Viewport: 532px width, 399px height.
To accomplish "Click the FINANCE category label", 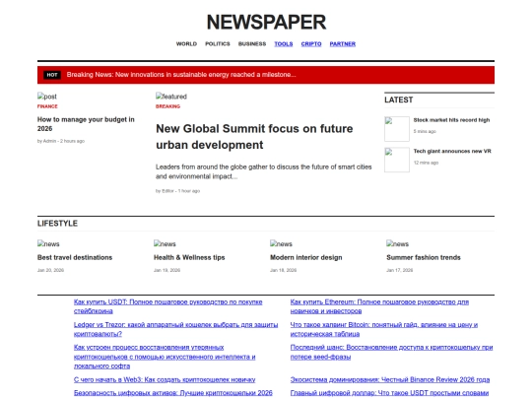I will point(47,106).
